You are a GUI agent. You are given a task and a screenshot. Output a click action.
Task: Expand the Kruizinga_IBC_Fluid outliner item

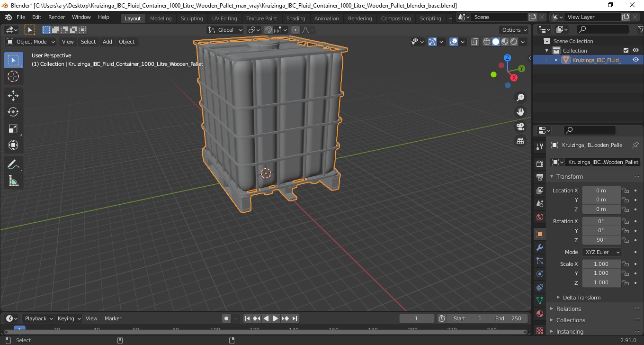pos(556,60)
